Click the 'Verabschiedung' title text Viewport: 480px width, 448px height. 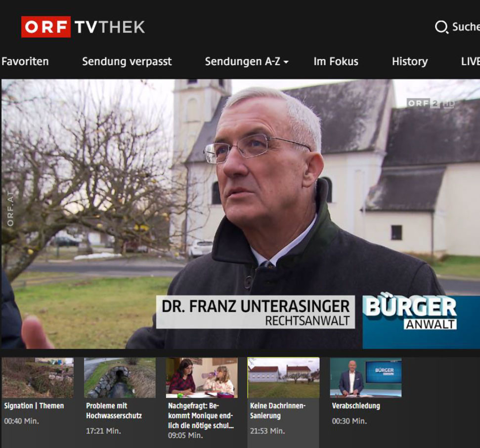(x=356, y=406)
